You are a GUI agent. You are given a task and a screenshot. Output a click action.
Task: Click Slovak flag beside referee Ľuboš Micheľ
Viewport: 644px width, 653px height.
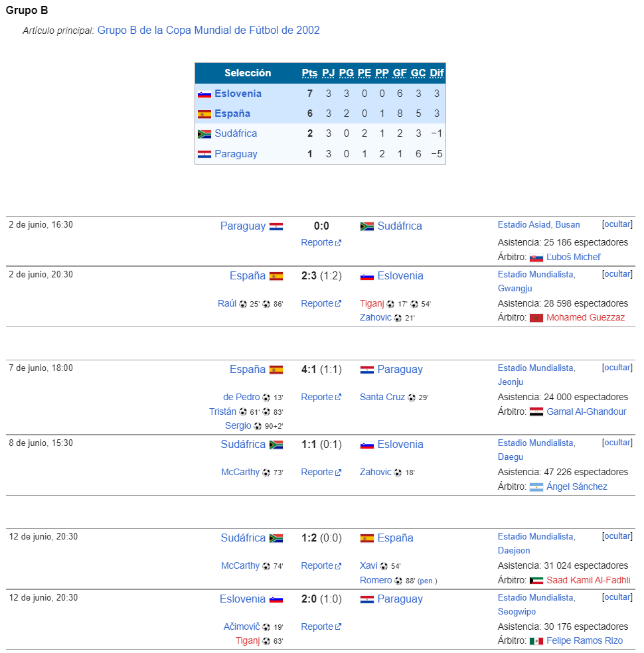[x=536, y=257]
